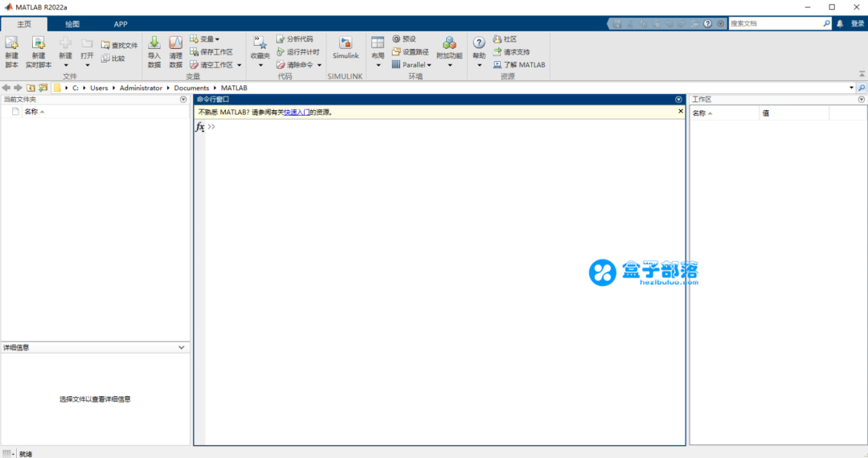The height and width of the screenshot is (458, 868).
Task: Click 清除命令 (Clear Commands)
Action: pyautogui.click(x=294, y=65)
